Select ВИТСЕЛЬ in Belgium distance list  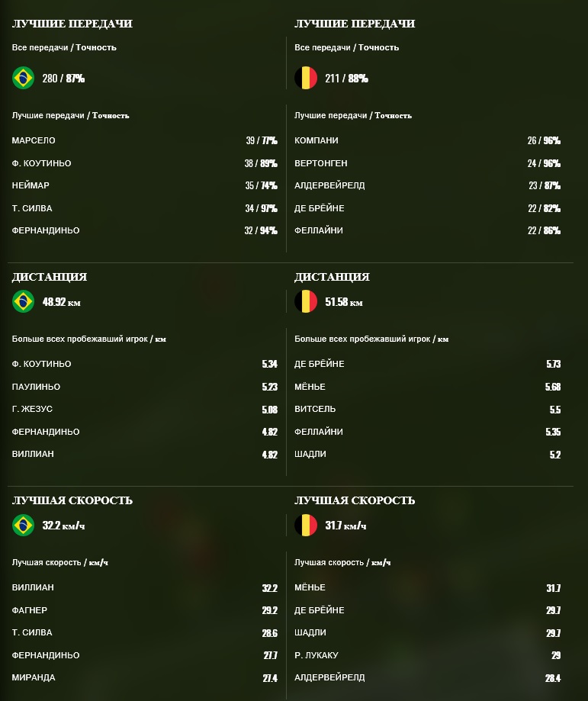(x=315, y=409)
